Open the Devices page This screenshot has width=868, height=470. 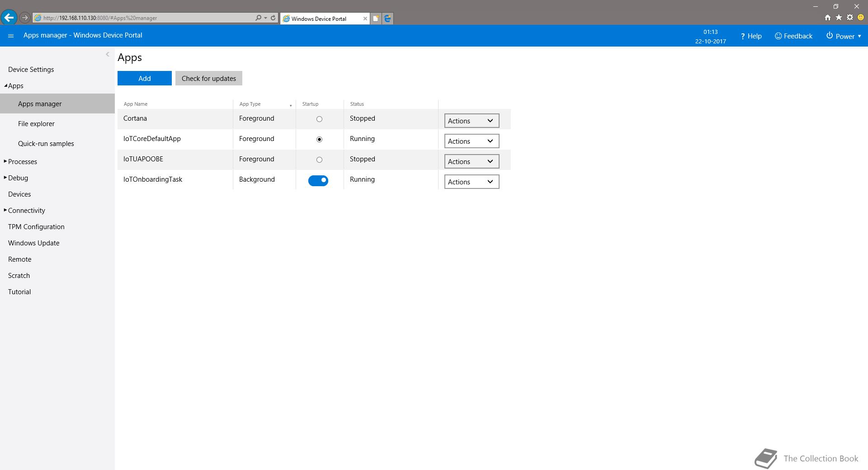tap(19, 194)
